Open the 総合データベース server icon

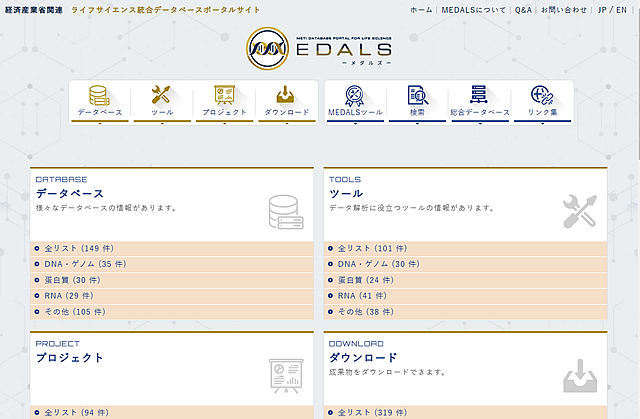479,95
